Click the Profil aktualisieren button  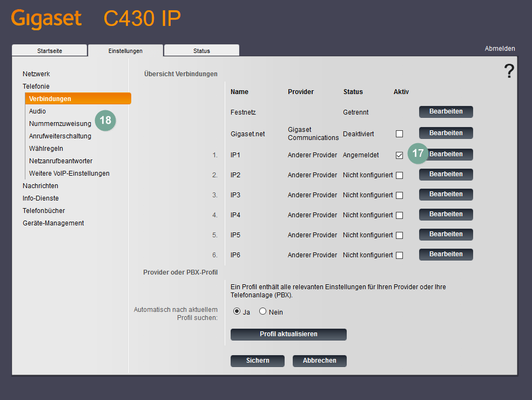pyautogui.click(x=288, y=334)
